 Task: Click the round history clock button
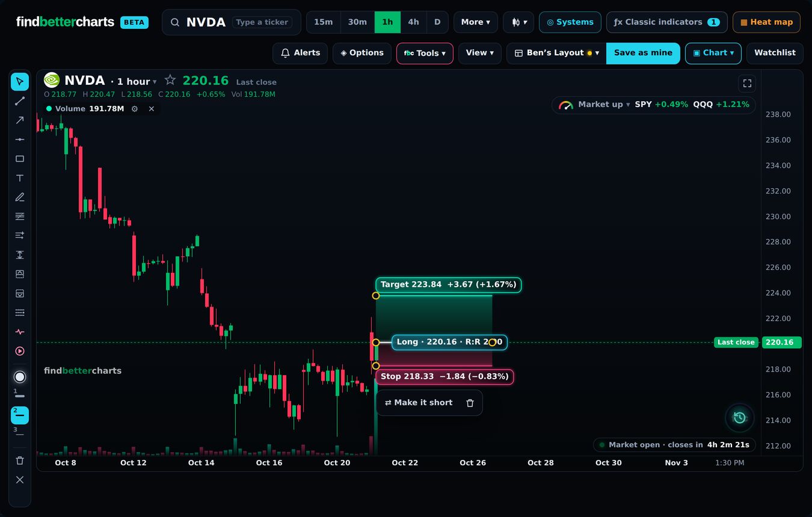coord(740,418)
